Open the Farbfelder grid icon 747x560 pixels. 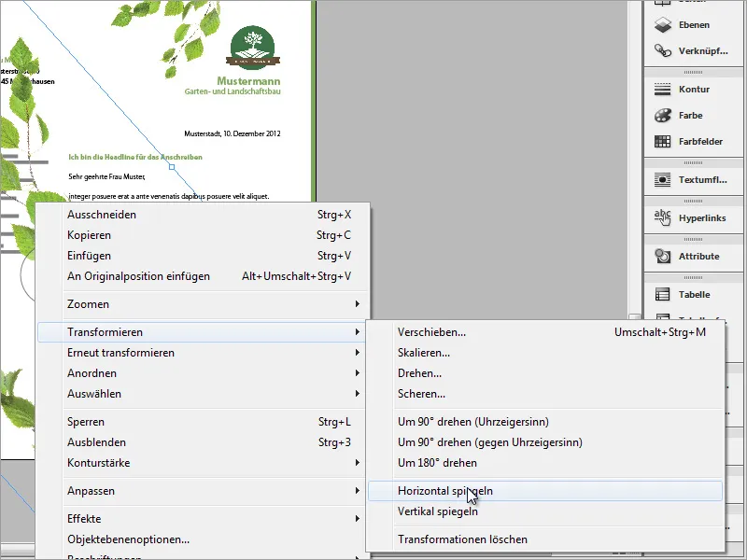coord(663,142)
